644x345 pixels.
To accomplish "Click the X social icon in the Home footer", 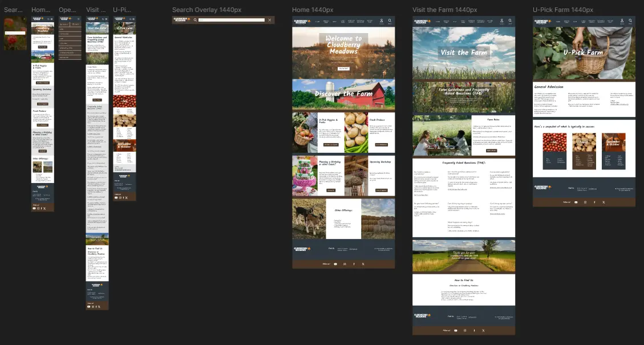I will coord(363,263).
